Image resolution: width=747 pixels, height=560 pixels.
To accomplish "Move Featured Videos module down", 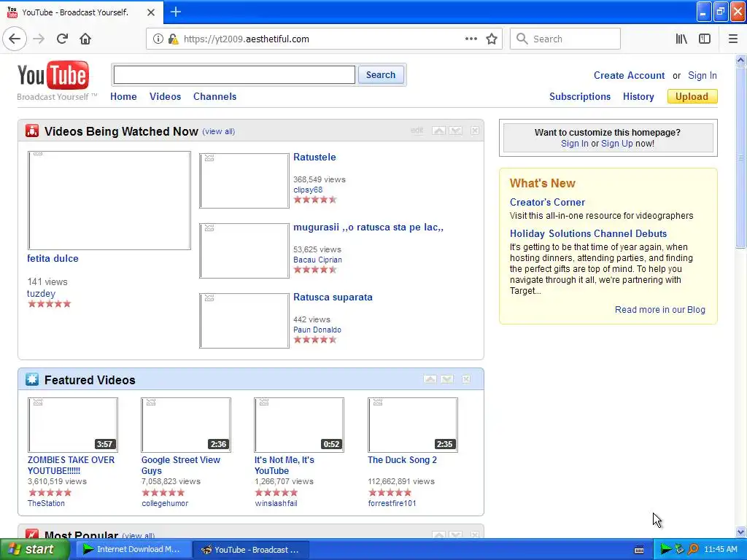I will pos(447,379).
